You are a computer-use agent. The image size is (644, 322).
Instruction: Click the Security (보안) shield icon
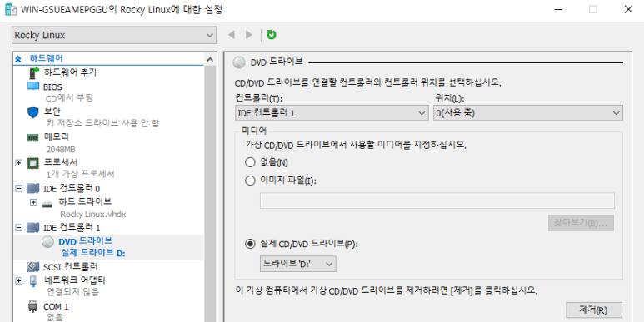coord(32,111)
